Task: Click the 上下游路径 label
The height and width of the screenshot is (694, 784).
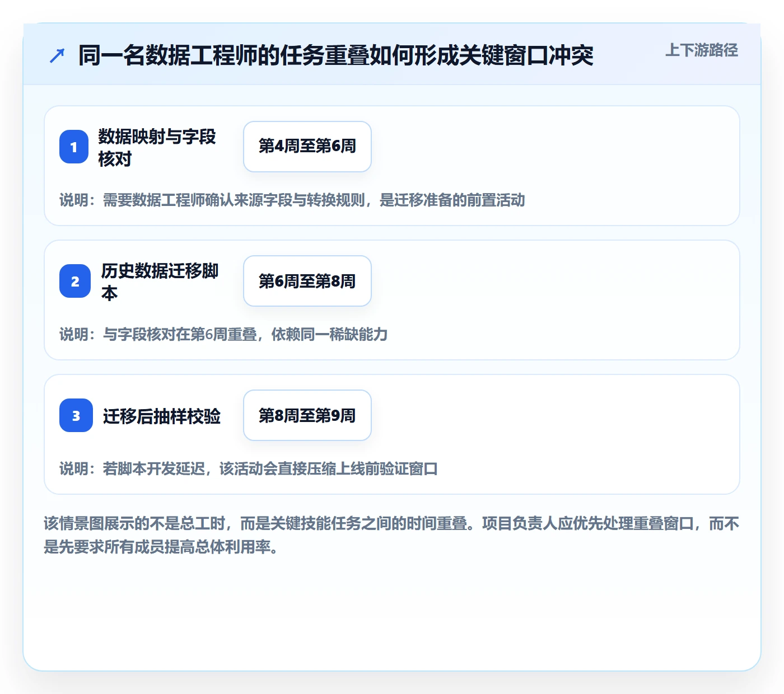Action: point(702,50)
